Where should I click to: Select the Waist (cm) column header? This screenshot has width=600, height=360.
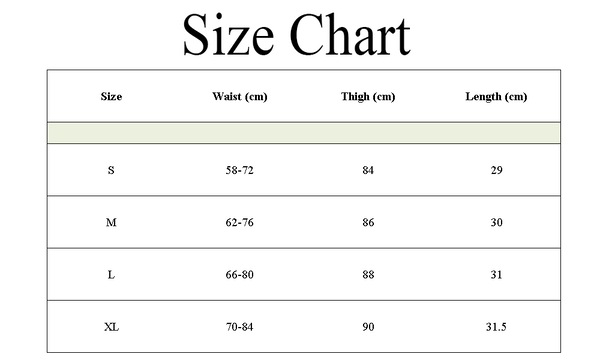tap(240, 96)
